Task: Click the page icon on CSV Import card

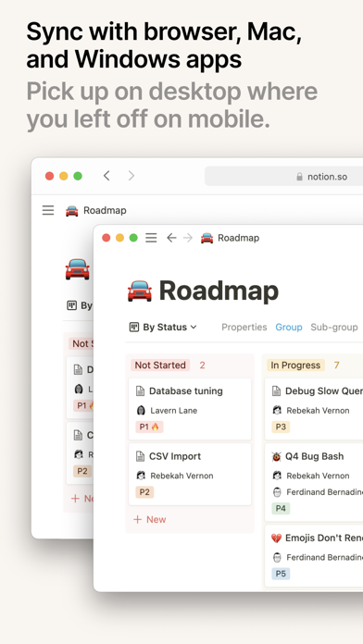Action: (140, 456)
